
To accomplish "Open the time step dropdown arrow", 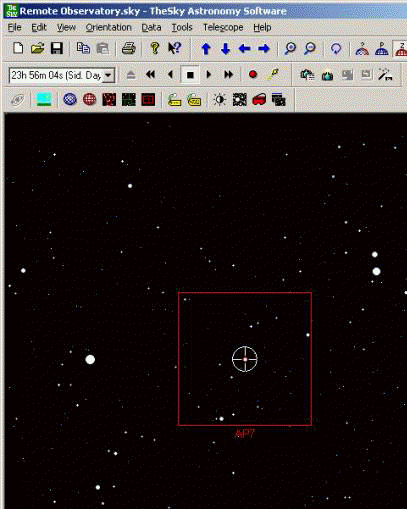I will point(108,75).
